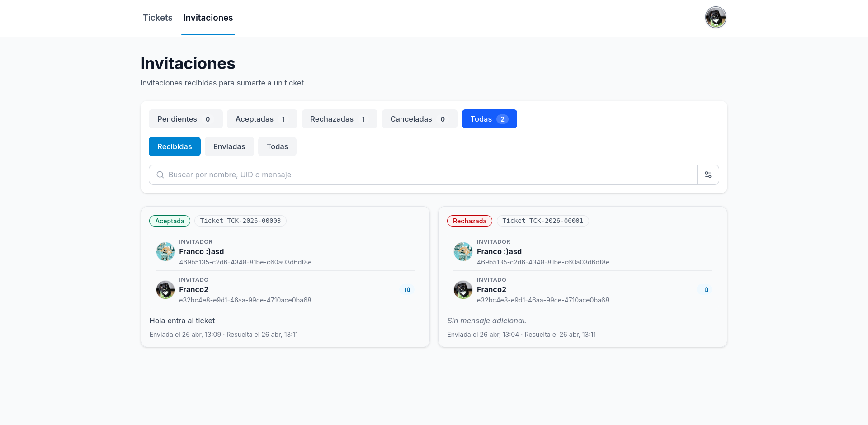Click Franco2 avatar in Rechazada card
The image size is (868, 425).
pyautogui.click(x=463, y=289)
